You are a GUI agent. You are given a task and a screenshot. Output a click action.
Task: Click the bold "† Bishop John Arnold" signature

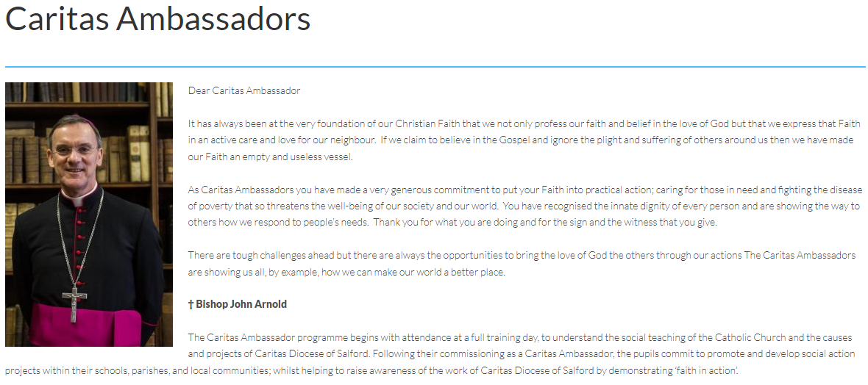click(238, 304)
